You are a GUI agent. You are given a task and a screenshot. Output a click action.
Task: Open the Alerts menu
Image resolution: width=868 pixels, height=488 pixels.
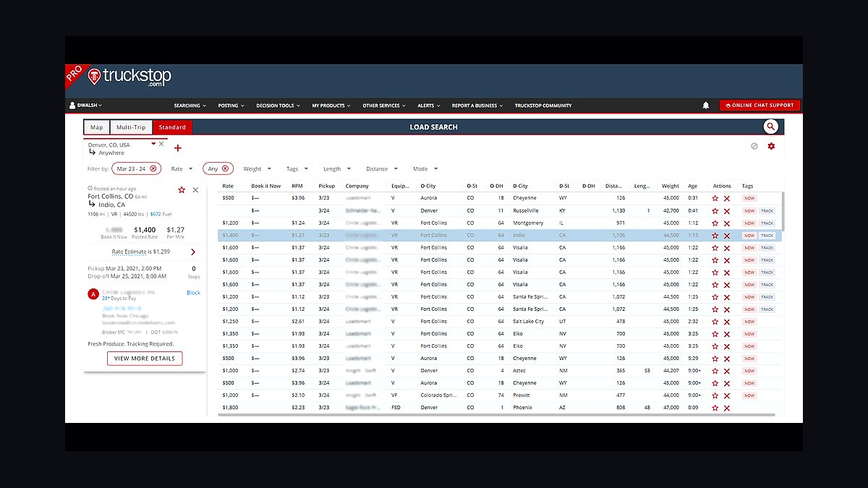point(429,106)
